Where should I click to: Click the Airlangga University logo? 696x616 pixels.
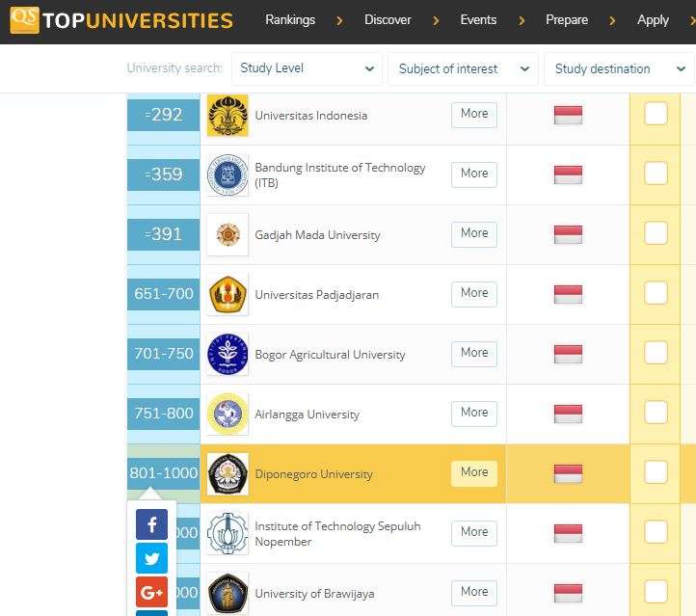point(228,415)
